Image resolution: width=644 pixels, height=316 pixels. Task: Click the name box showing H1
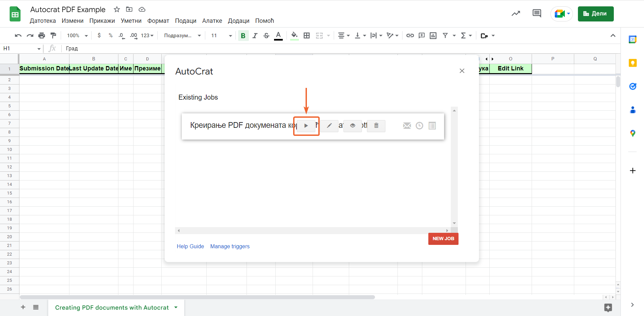(22, 49)
